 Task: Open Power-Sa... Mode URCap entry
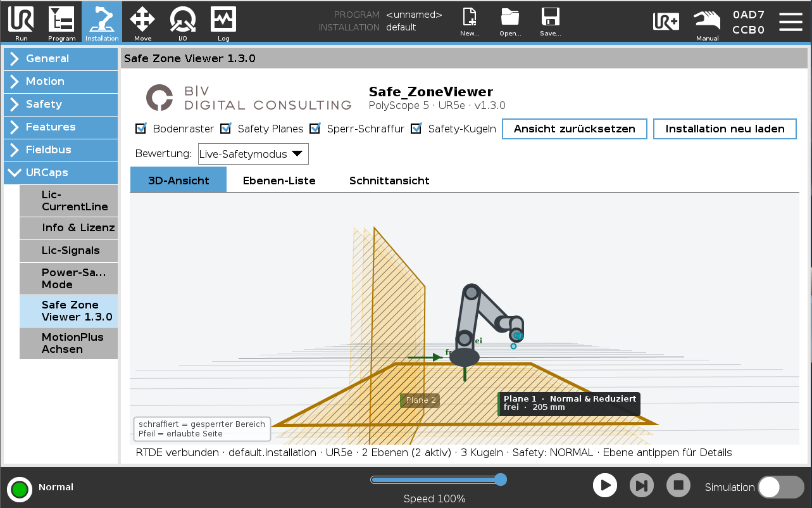[x=68, y=279]
